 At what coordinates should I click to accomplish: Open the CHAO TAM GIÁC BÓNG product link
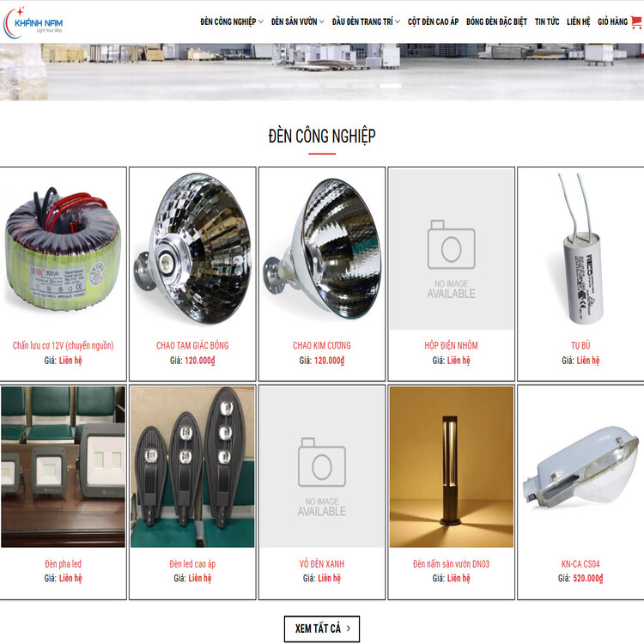click(x=192, y=345)
